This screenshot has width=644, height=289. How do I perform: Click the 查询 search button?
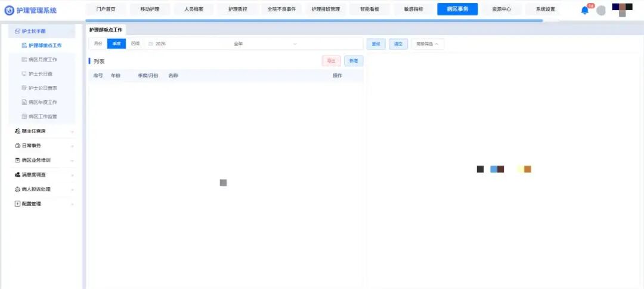click(376, 44)
